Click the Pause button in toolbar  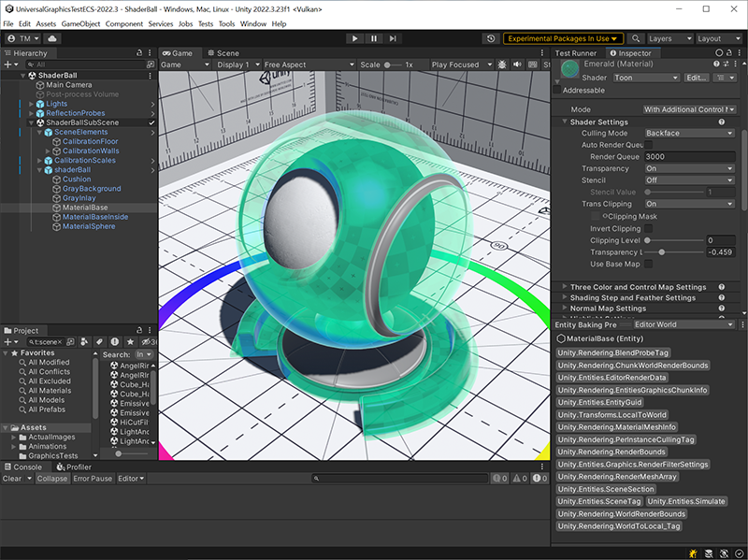point(374,38)
